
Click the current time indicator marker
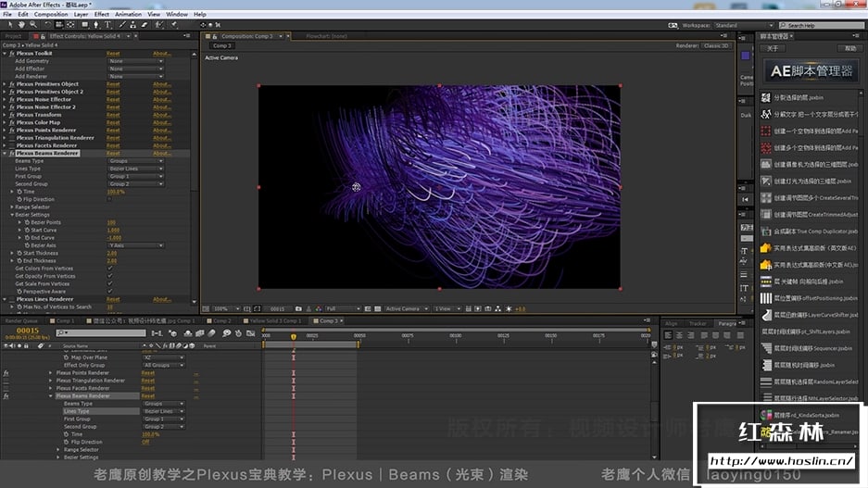(x=294, y=336)
